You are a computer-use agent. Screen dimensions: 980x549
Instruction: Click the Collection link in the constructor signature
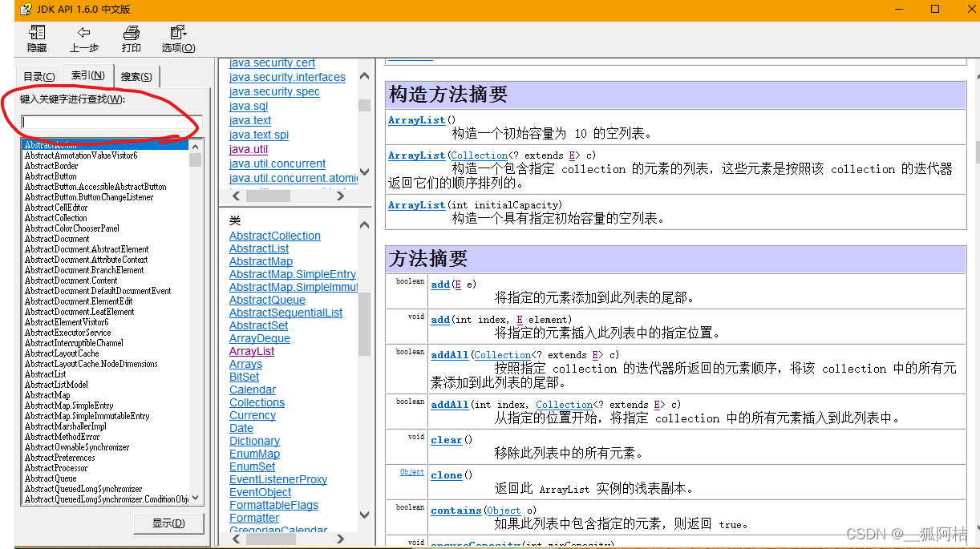479,155
